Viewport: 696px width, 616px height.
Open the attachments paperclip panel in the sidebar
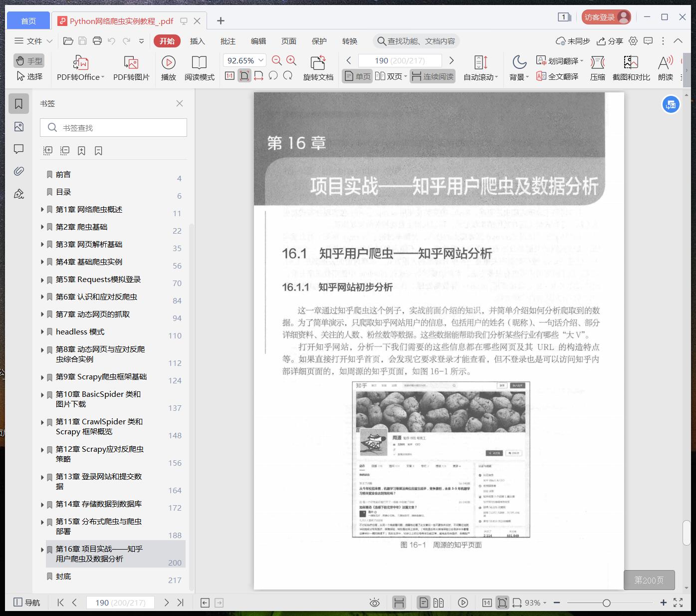coord(19,171)
